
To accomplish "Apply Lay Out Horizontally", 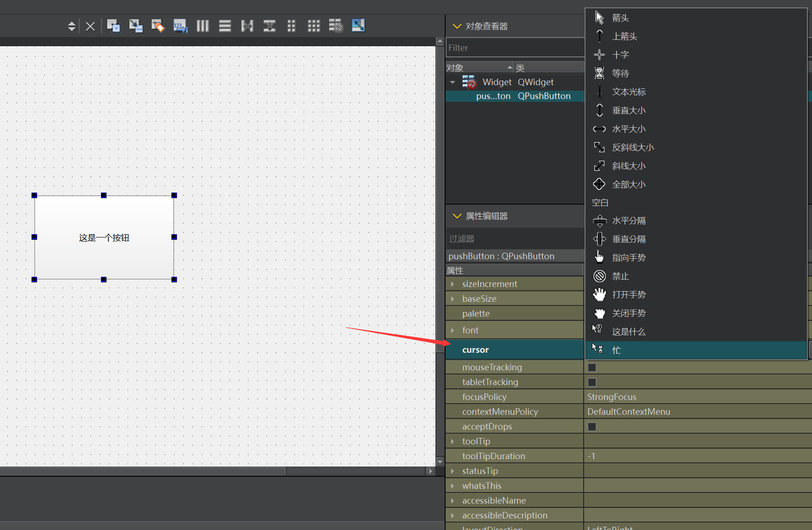I will coord(202,25).
